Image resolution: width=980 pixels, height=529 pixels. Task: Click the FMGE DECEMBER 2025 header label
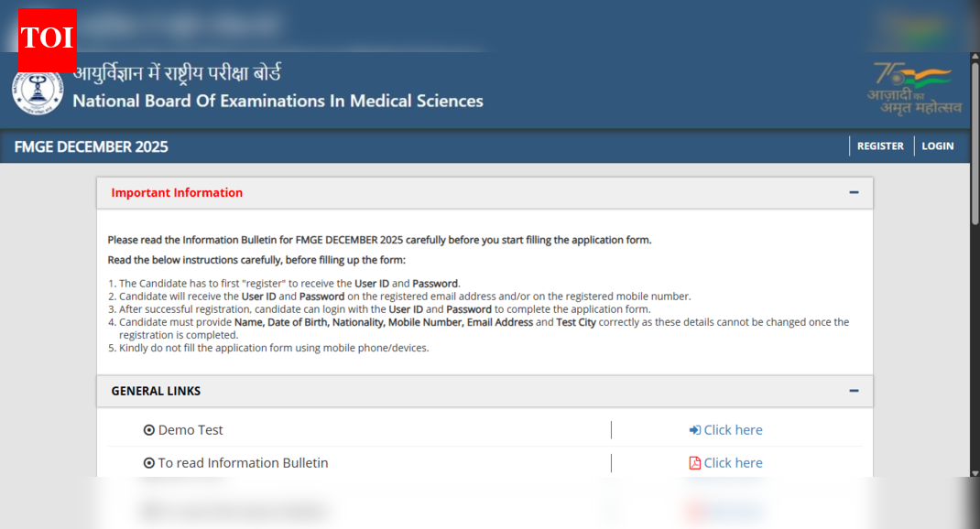pyautogui.click(x=90, y=146)
